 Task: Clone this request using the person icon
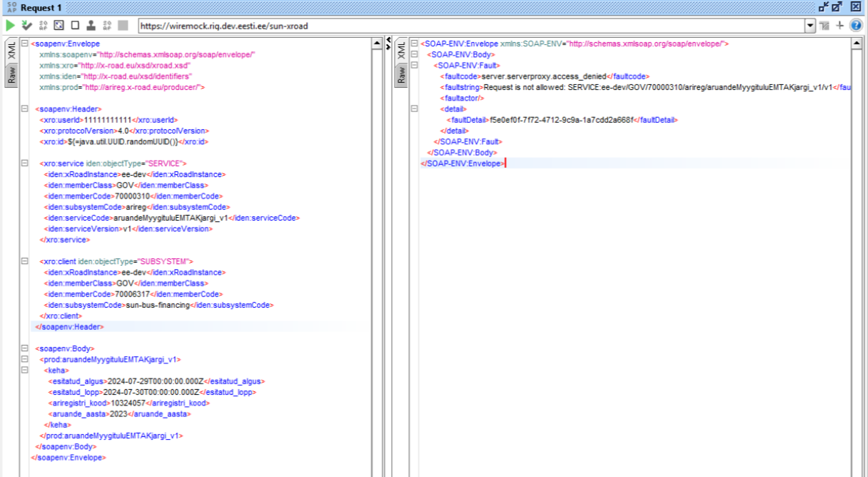(91, 25)
